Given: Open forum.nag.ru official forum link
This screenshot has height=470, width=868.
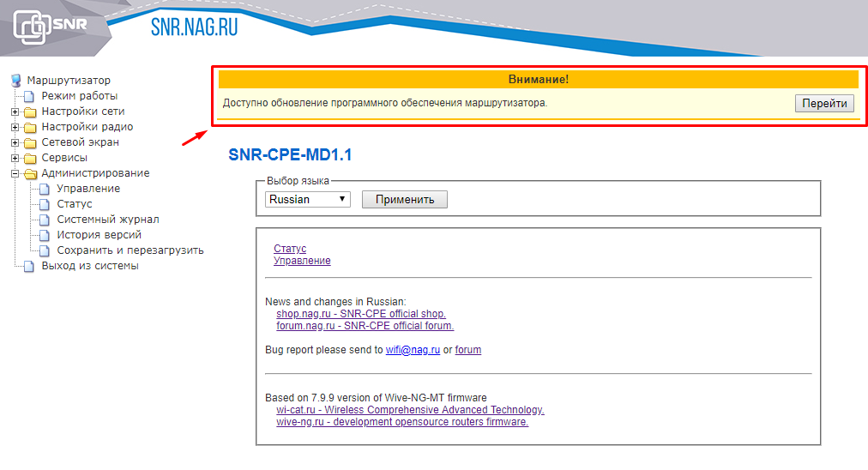Looking at the screenshot, I should [x=365, y=326].
